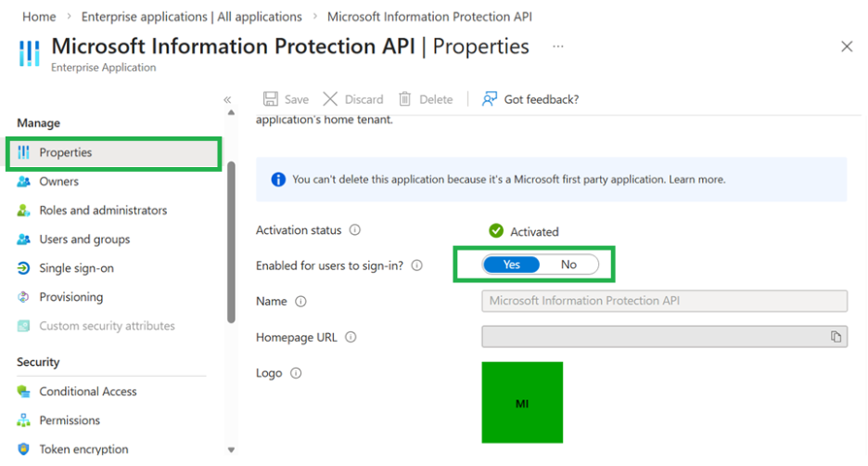Screen dimensions: 868x466
Task: Click the Token encryption shield icon
Action: (23, 448)
